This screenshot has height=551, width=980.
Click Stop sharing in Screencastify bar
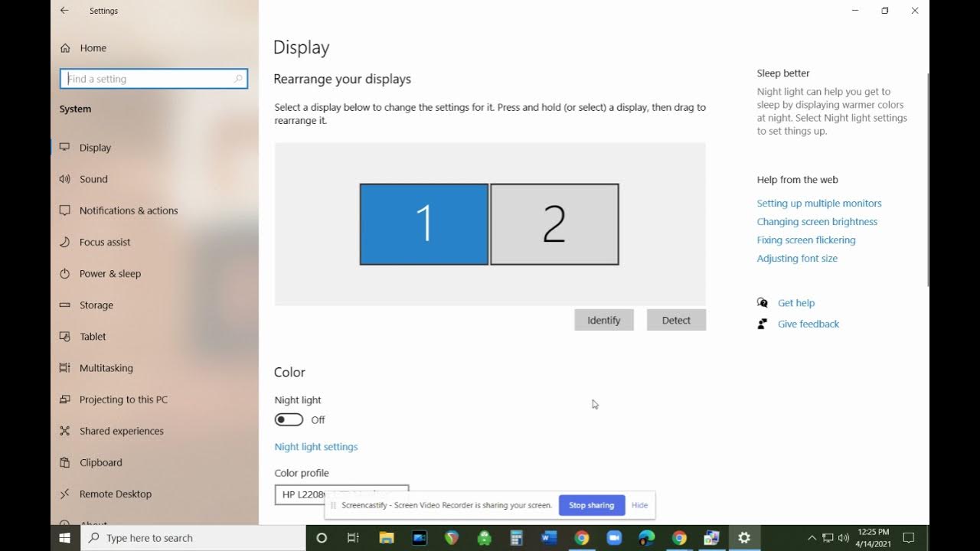592,505
